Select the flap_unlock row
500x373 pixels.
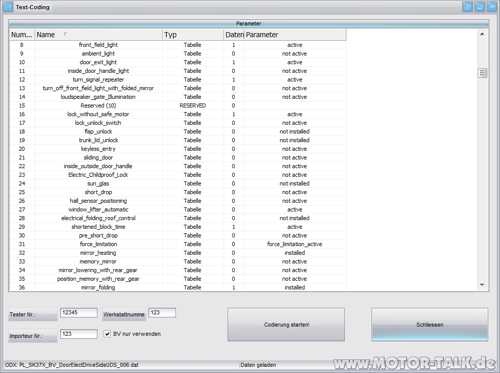pyautogui.click(x=178, y=131)
